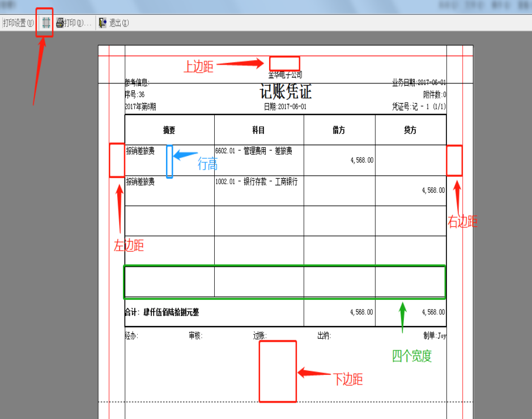The height and width of the screenshot is (419, 532).
Task: Click the 审核: signature label
Action: pyautogui.click(x=196, y=336)
